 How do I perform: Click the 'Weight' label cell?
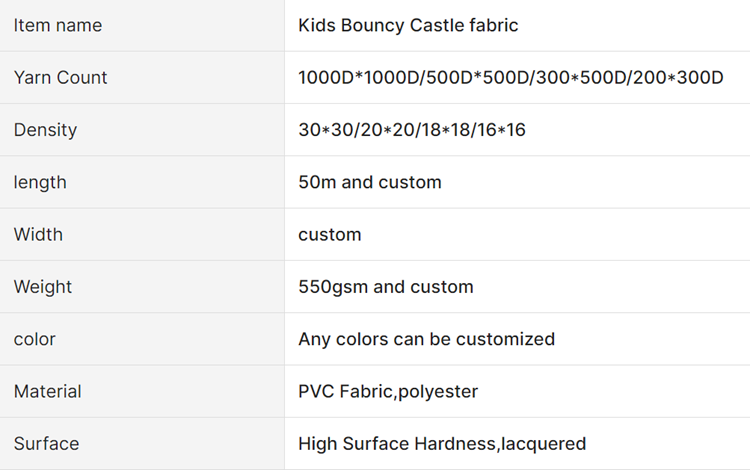pyautogui.click(x=43, y=287)
